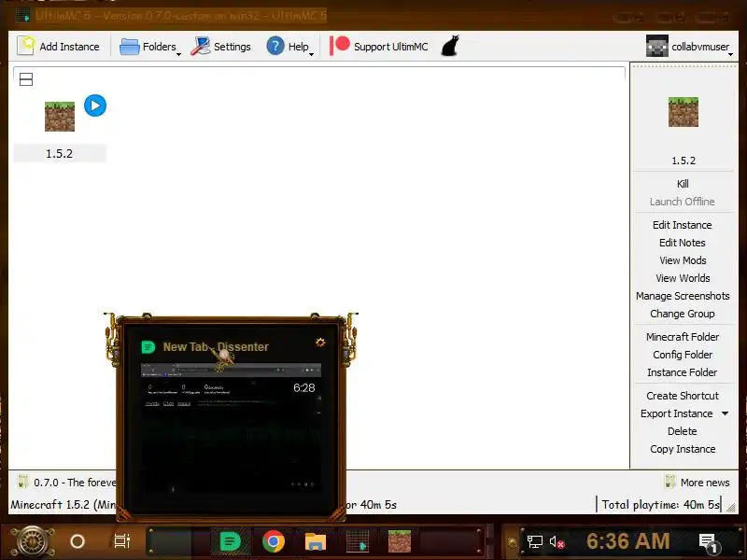
Task: Click Create Shortcut
Action: point(683,396)
